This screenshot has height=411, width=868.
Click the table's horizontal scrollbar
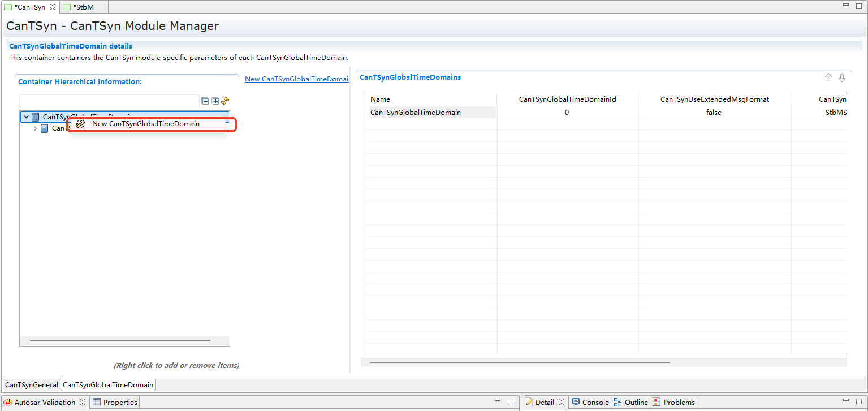[519, 362]
